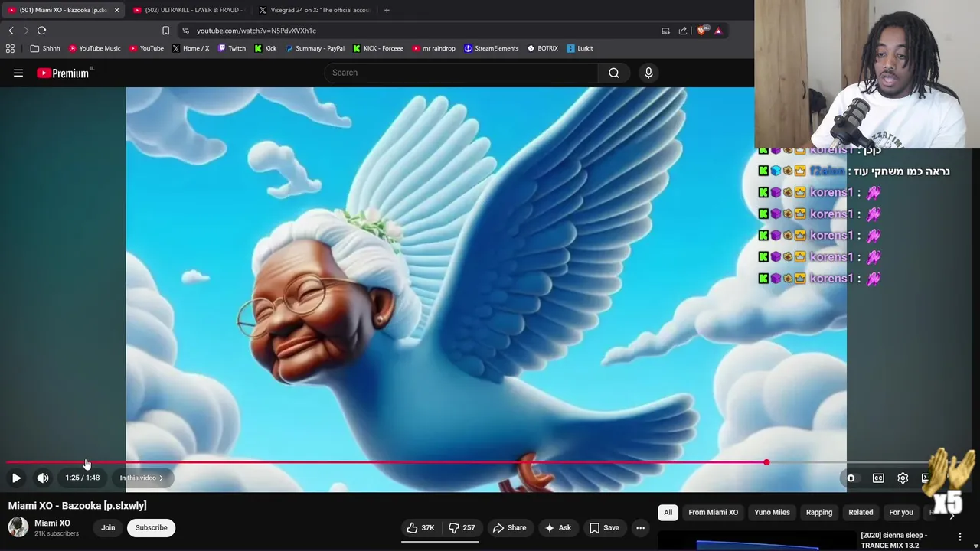Open the Kick bookmark
The height and width of the screenshot is (551, 980).
266,48
